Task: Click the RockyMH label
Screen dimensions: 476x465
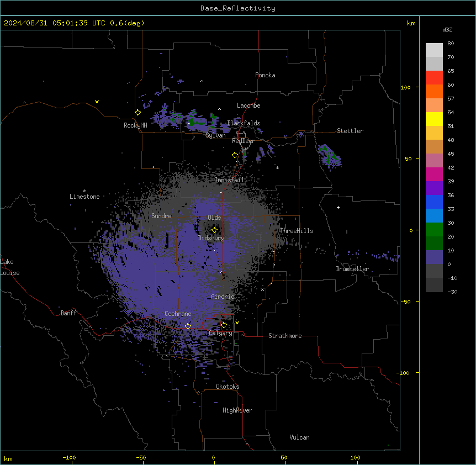Action: pos(135,125)
